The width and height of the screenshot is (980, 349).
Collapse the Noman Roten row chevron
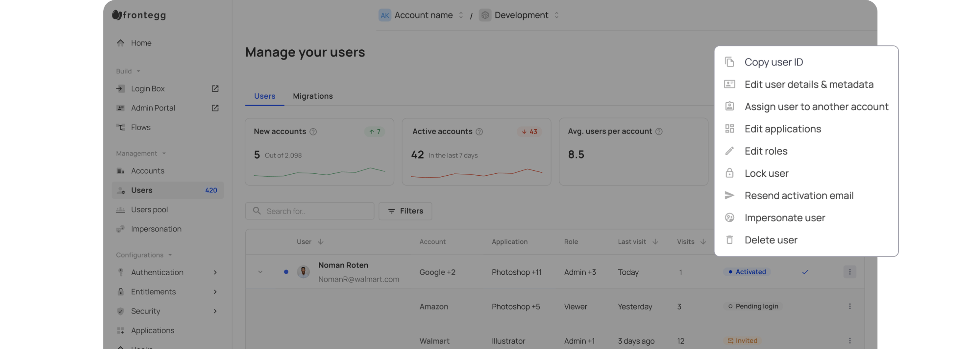click(260, 272)
